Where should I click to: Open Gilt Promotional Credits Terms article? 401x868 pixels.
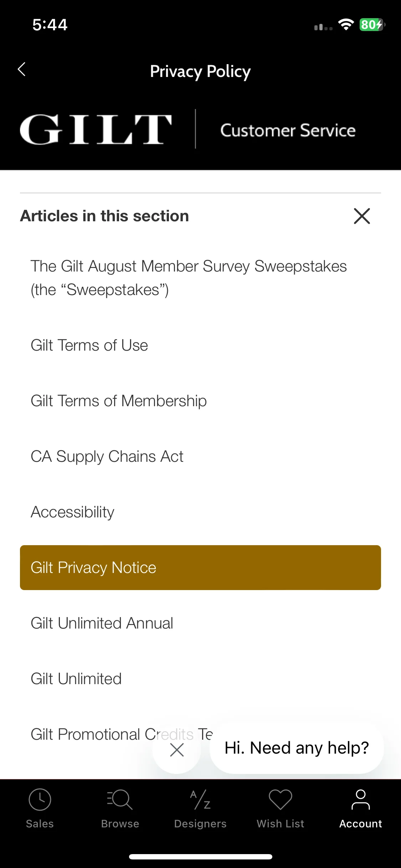click(x=122, y=734)
